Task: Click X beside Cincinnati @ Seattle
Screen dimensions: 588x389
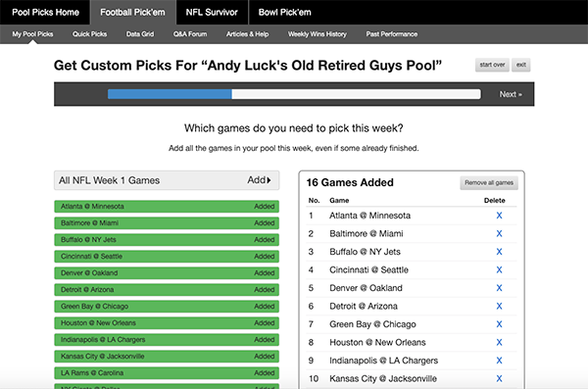Action: pos(499,269)
